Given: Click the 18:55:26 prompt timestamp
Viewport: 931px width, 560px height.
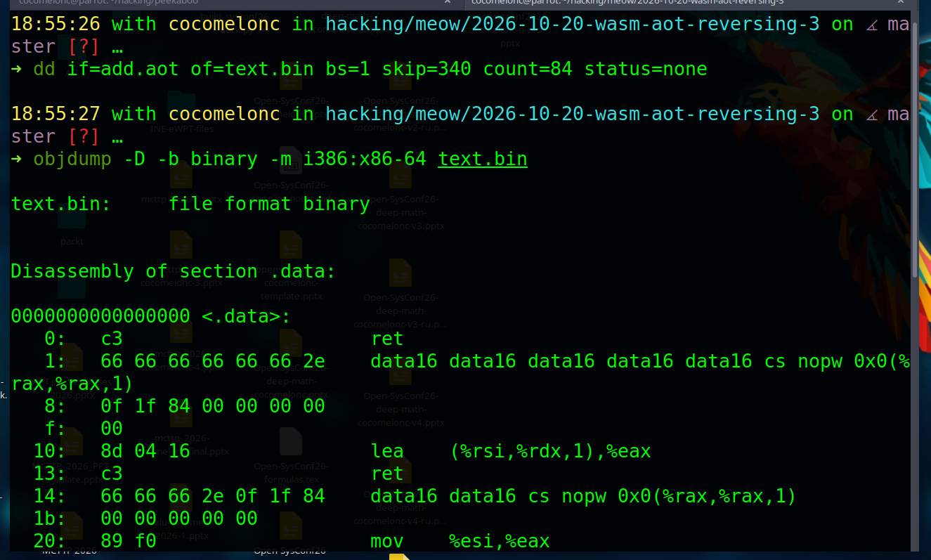Looking at the screenshot, I should [x=56, y=24].
